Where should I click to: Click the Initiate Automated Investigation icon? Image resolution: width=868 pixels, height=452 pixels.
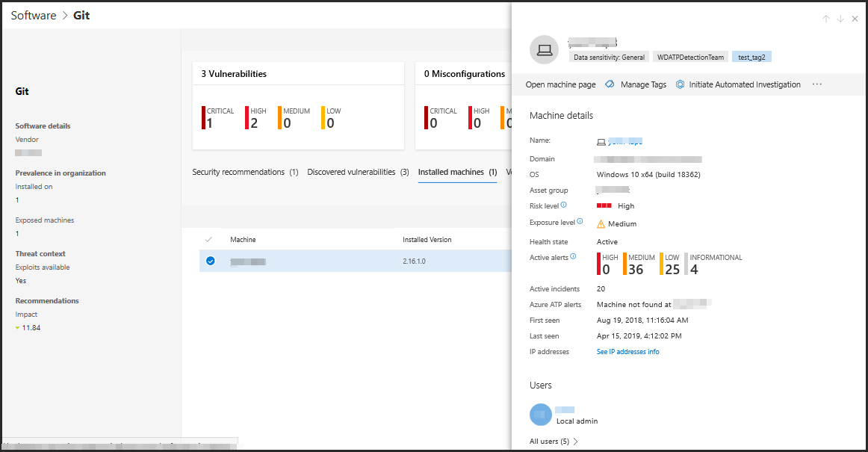click(x=680, y=84)
